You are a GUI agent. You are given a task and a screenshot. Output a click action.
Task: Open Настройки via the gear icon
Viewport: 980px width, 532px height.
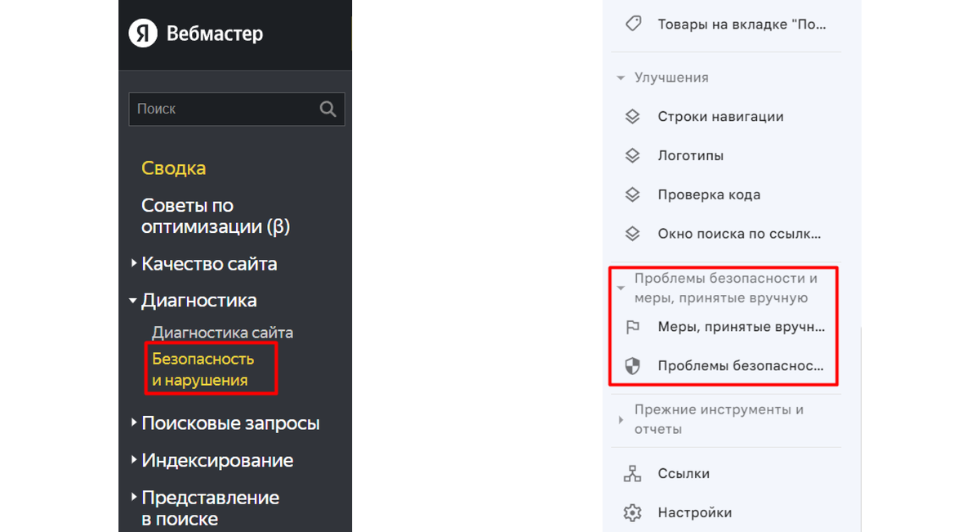click(x=632, y=512)
